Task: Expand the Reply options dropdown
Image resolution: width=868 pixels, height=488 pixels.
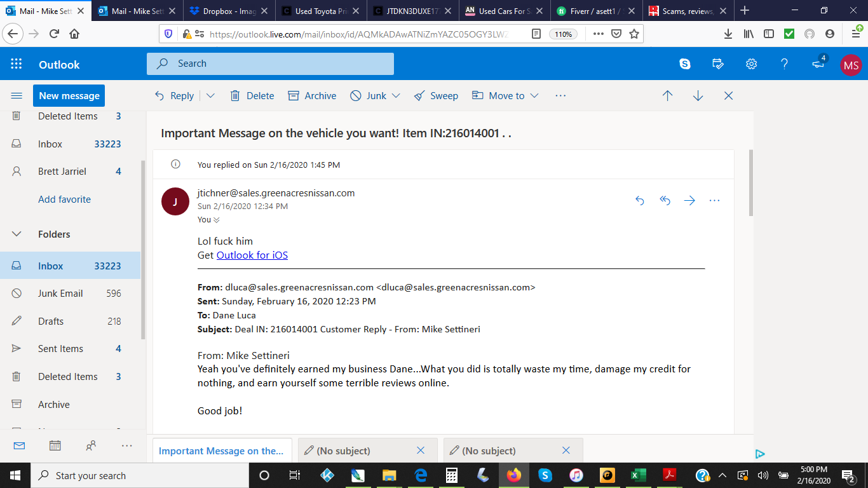Action: (210, 96)
